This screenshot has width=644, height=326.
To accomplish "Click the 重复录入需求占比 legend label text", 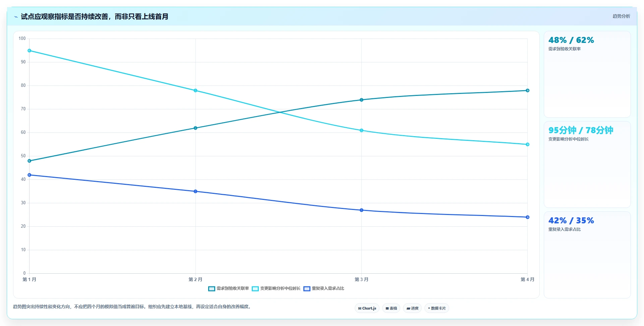I will 328,288.
